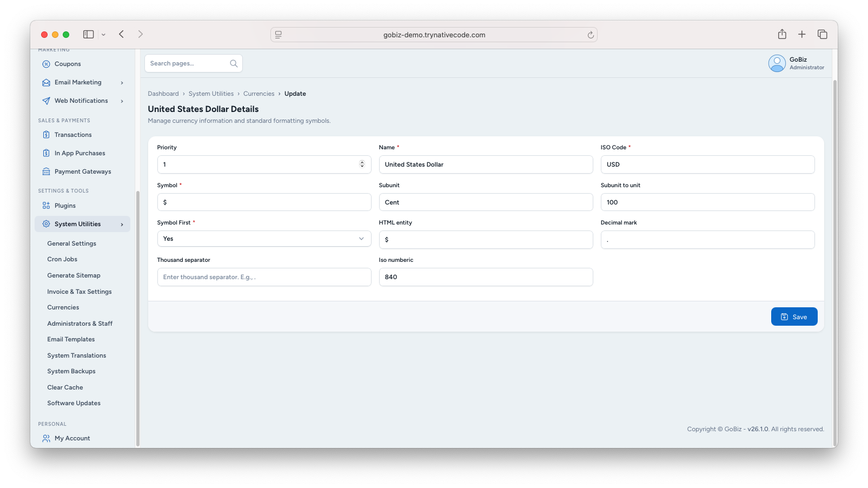Click the Thousand separator field
Screen dimensions: 868x488
(x=264, y=277)
